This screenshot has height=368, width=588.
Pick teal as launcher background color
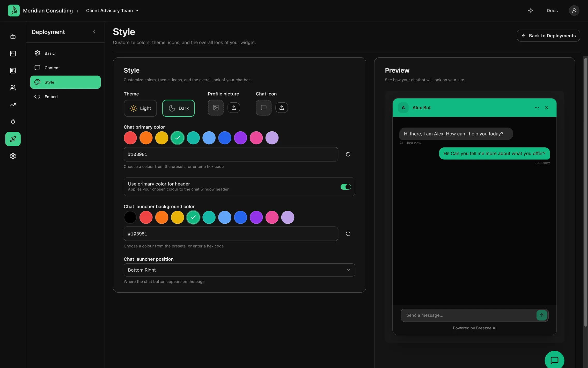tap(209, 217)
